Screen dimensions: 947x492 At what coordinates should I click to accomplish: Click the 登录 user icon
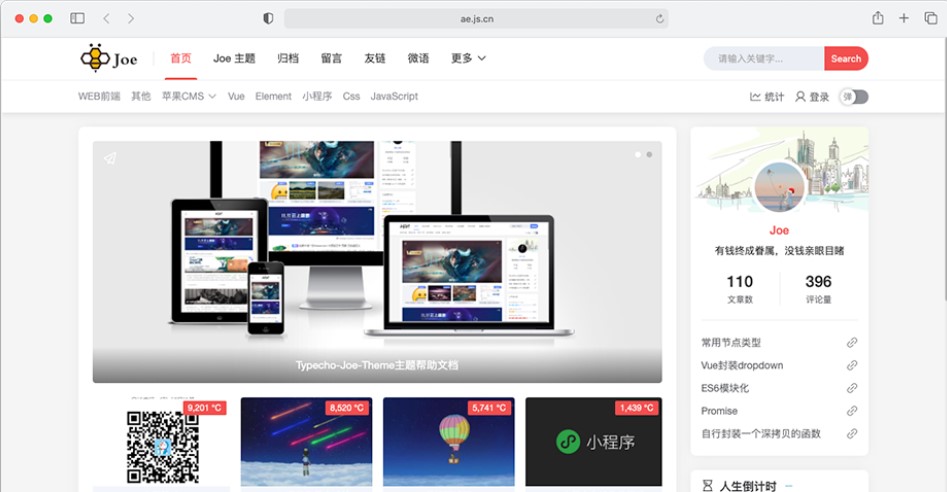800,97
